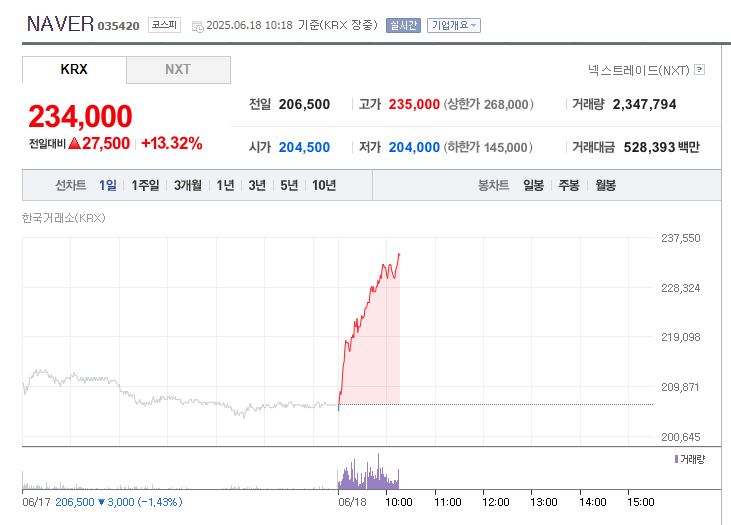Show the 3년 line chart

pos(257,185)
